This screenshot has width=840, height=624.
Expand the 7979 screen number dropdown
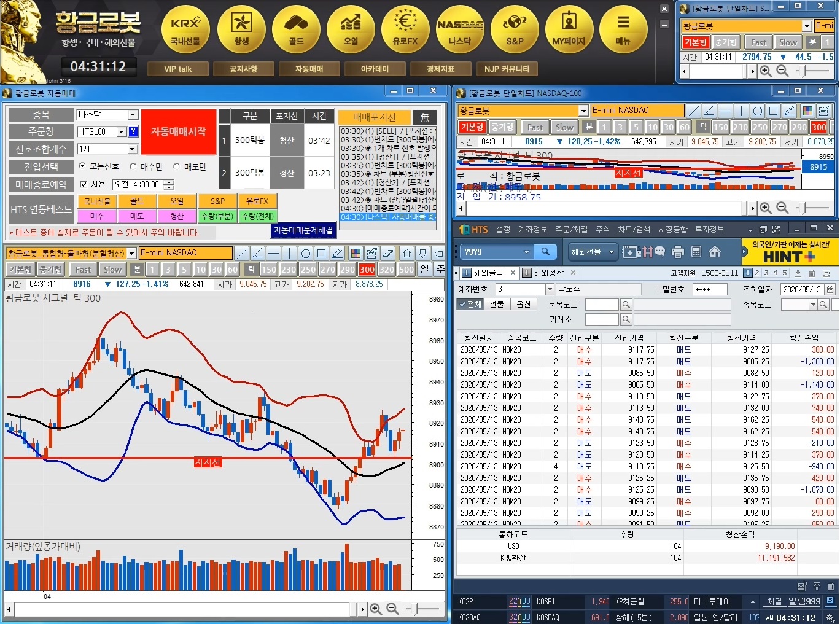pos(526,252)
